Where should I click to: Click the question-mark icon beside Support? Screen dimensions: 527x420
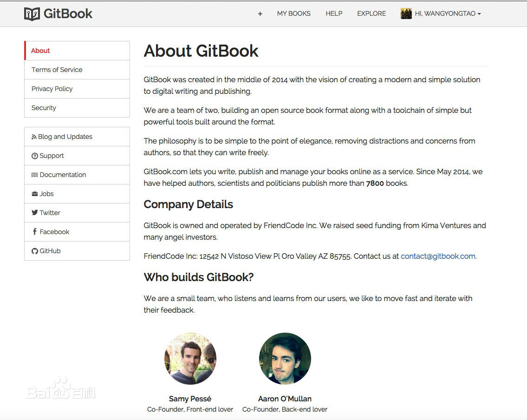coord(35,156)
